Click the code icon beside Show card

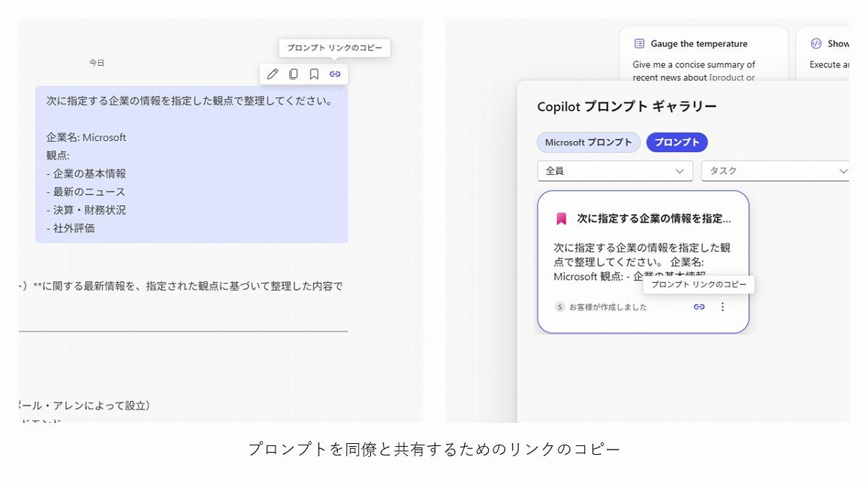816,43
